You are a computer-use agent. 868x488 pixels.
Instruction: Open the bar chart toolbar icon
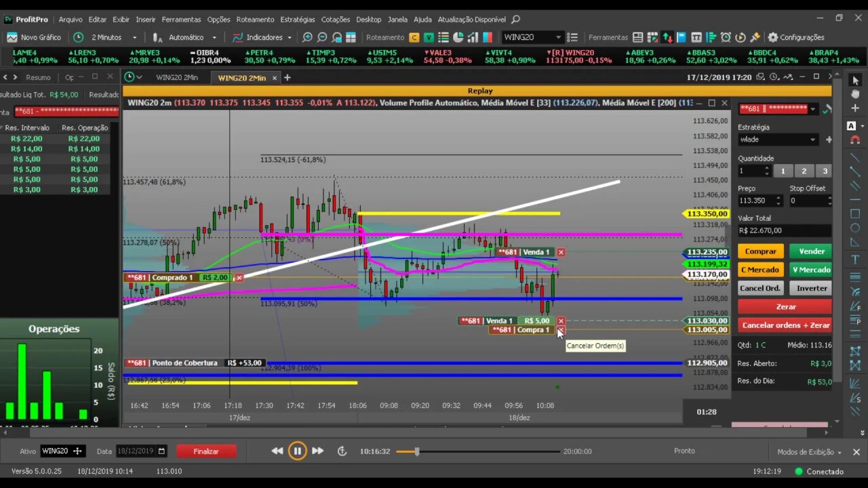[473, 37]
